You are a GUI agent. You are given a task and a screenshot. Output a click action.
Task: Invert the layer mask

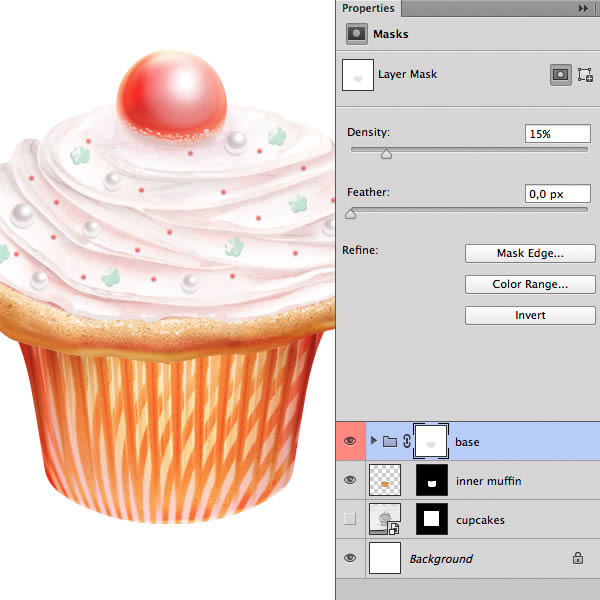coord(530,315)
